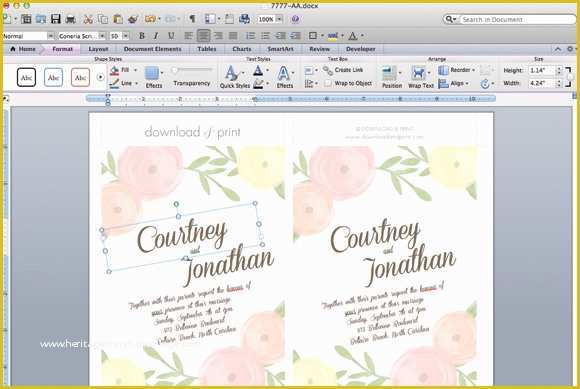Open the zoom percentage dropdown
580x389 pixels.
coord(280,19)
